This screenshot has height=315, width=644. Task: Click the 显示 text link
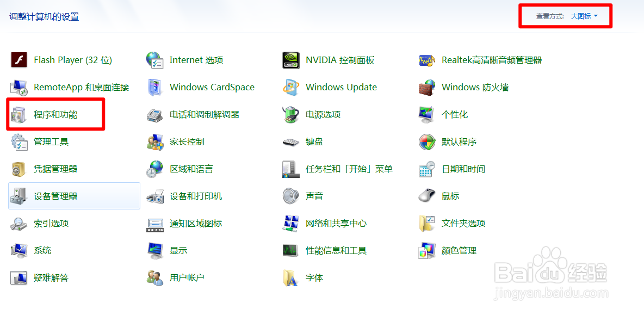(x=178, y=250)
